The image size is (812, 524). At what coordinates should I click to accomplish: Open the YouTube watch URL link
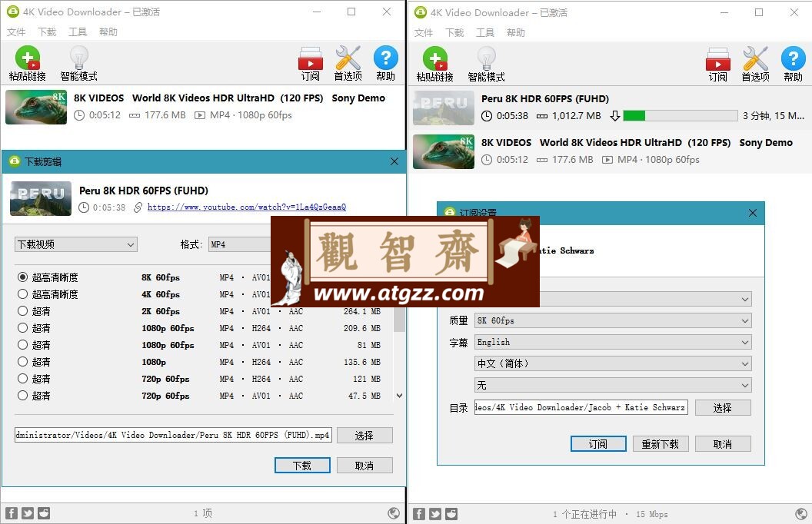click(x=247, y=207)
